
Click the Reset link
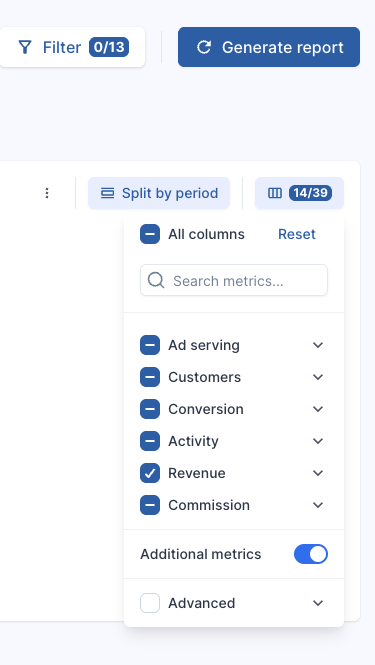click(297, 234)
